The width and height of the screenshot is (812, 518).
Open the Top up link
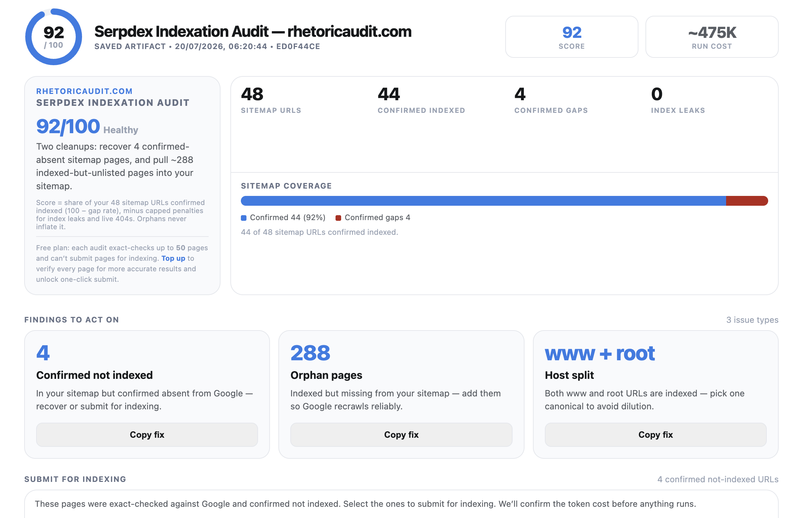(173, 258)
